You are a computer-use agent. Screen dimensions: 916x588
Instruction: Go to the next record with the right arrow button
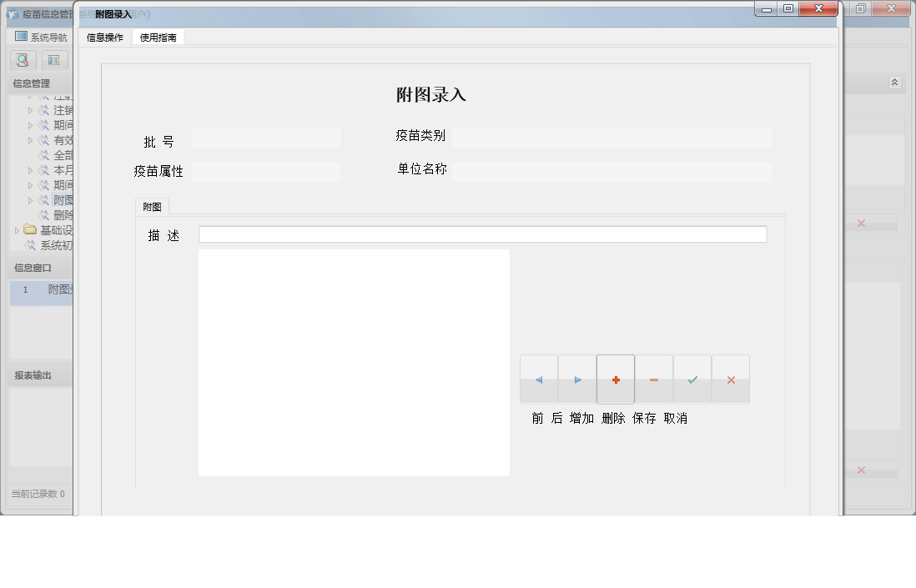pyautogui.click(x=577, y=379)
